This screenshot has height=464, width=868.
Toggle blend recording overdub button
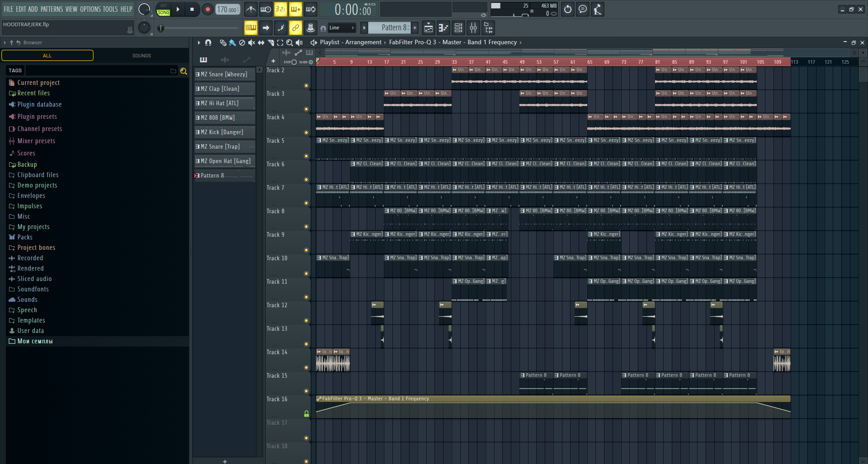pyautogui.click(x=295, y=9)
